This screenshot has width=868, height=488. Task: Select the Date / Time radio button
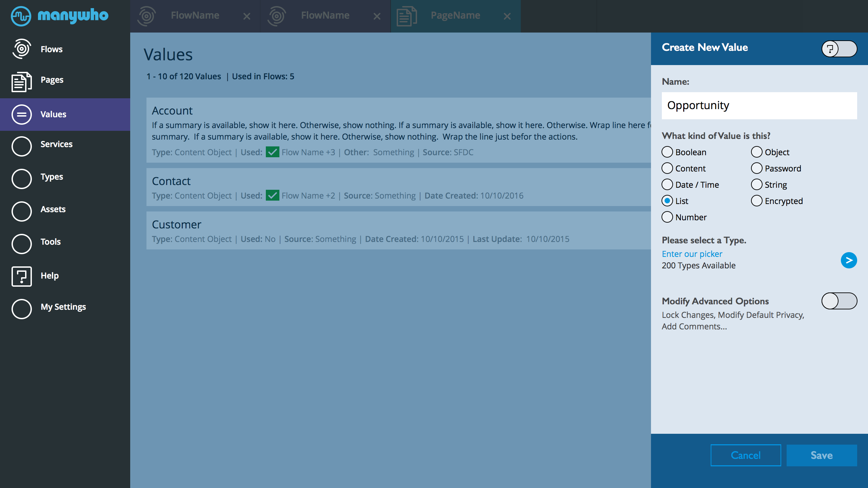pos(667,184)
